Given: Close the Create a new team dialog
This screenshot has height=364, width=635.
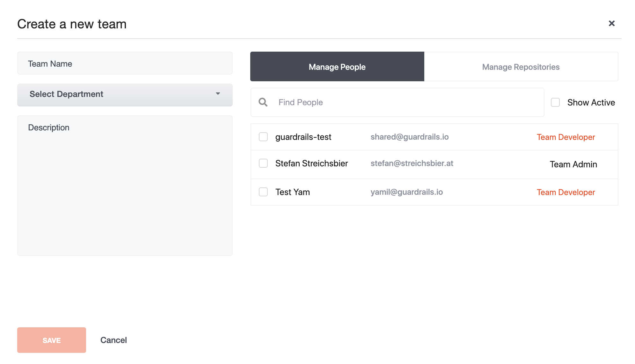Looking at the screenshot, I should click(611, 23).
